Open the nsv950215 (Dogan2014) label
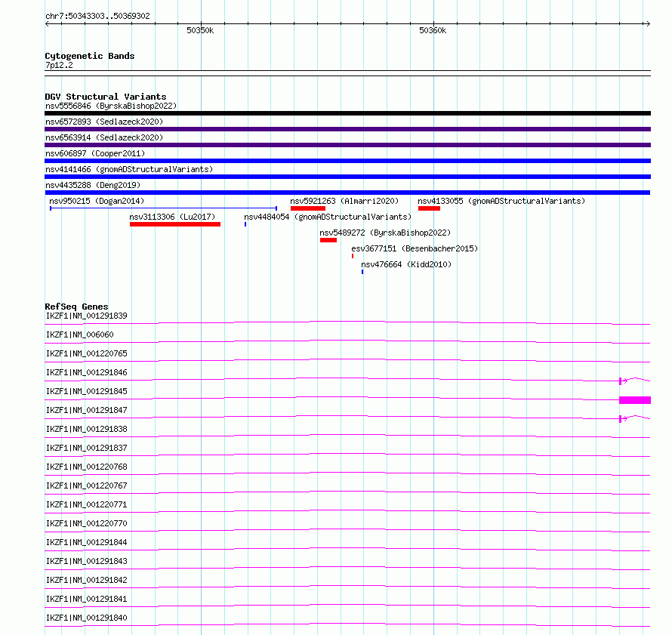This screenshot has width=672, height=635. click(x=97, y=201)
